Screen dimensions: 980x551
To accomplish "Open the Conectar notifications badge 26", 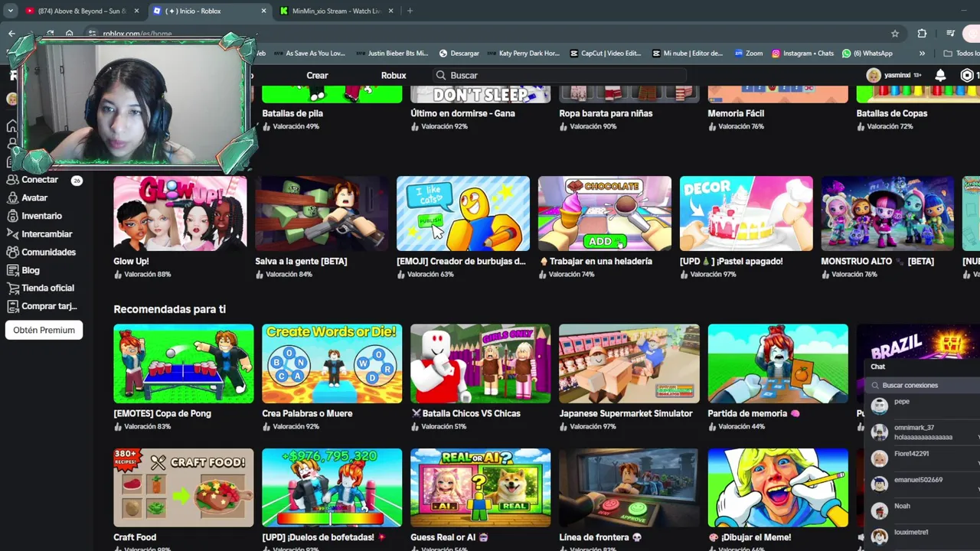I will coord(77,181).
